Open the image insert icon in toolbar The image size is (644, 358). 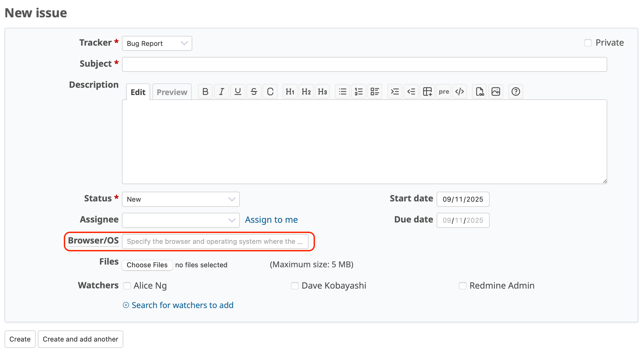496,92
